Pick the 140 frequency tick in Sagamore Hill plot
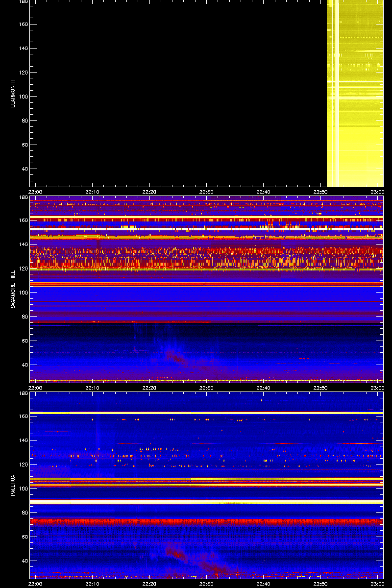Image resolution: width=392 pixels, height=588 pixels. coord(24,245)
